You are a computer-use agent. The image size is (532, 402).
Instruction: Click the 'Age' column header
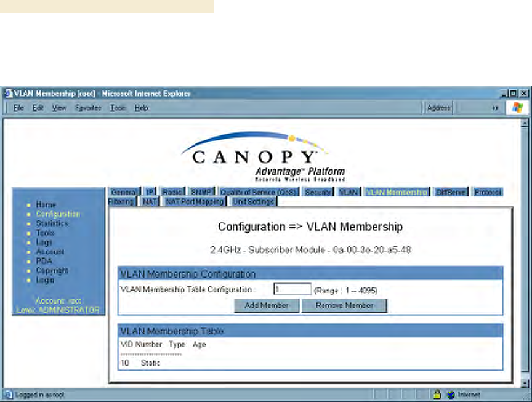coord(199,344)
